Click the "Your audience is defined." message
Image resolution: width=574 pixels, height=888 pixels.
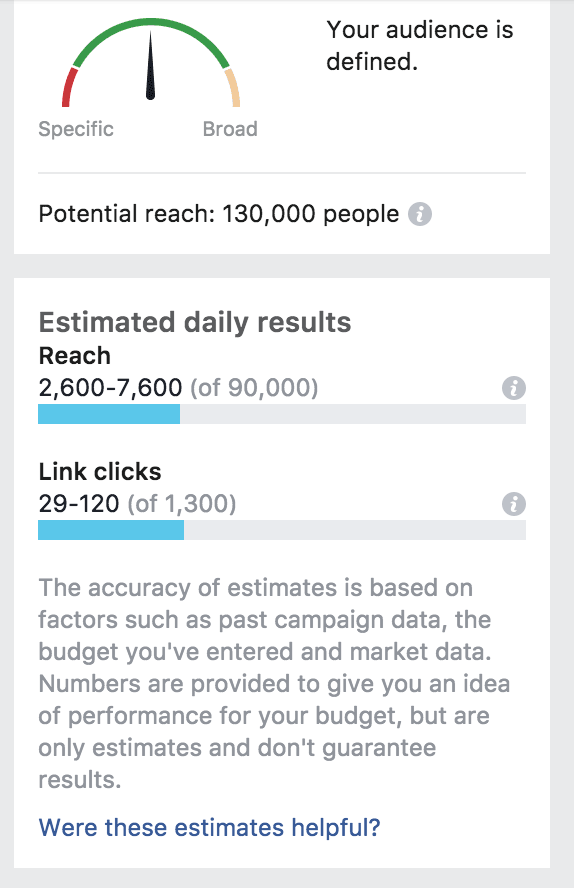coord(419,45)
